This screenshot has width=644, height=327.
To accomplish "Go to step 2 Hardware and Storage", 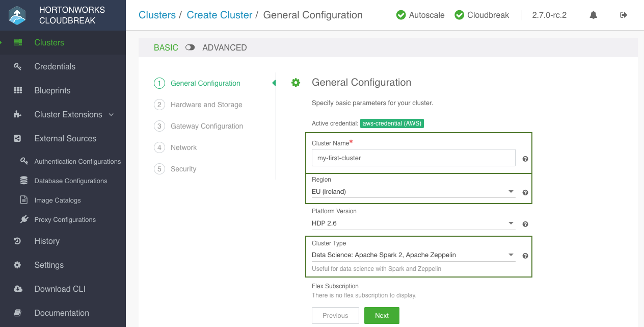I will [198, 105].
